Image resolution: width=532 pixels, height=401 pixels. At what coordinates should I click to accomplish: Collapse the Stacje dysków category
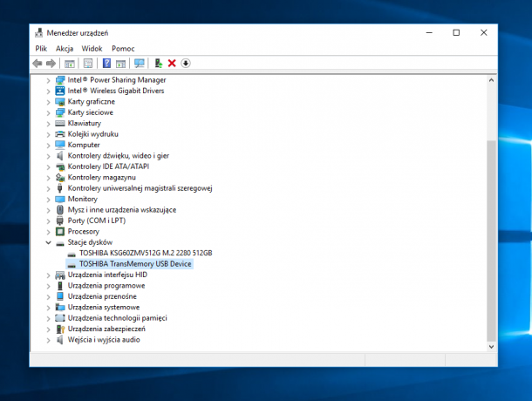(x=48, y=242)
